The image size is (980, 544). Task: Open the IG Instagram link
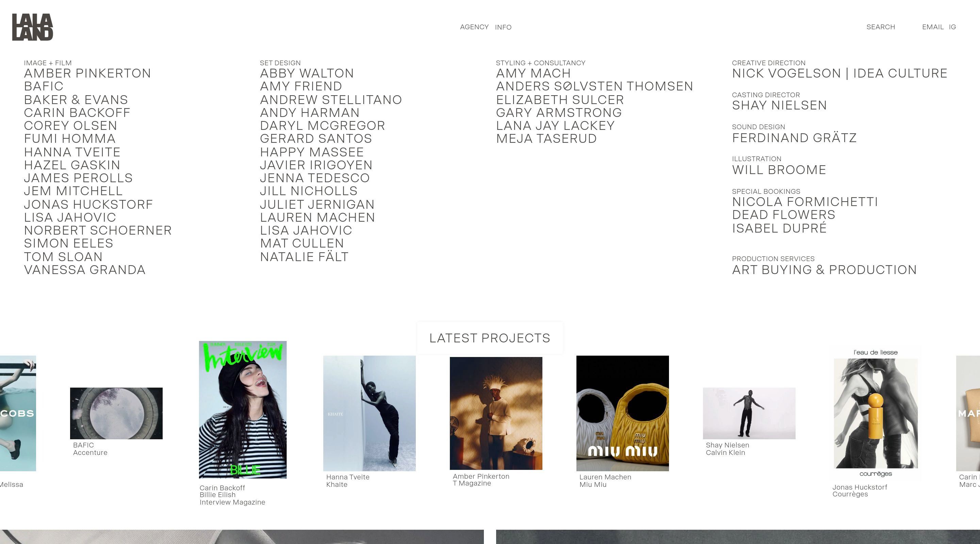(952, 27)
